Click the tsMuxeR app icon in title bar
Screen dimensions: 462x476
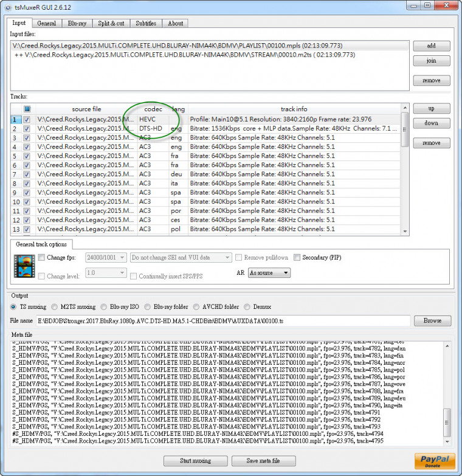[8, 6]
